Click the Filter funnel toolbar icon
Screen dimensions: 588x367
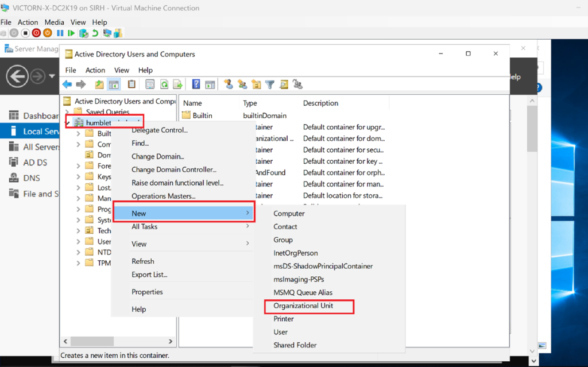point(270,84)
